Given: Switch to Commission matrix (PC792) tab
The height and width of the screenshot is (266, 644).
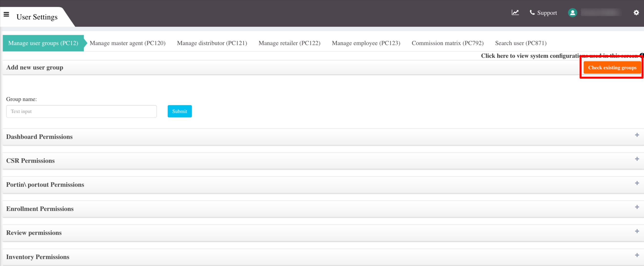Looking at the screenshot, I should point(447,43).
